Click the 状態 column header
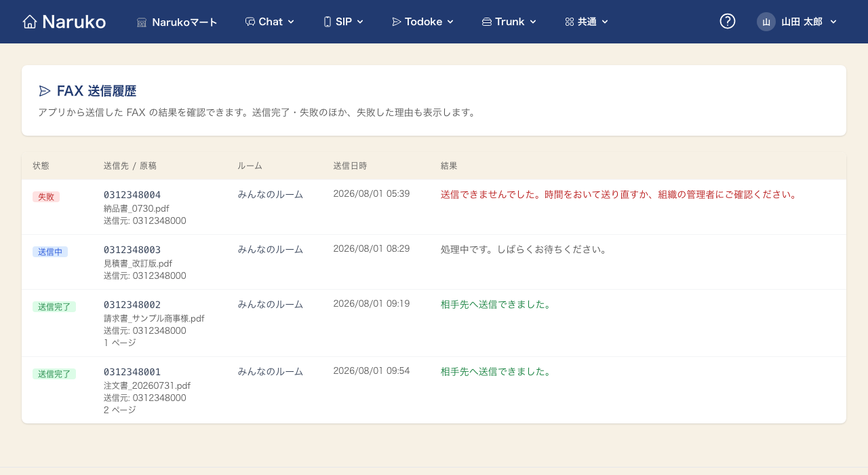This screenshot has height=475, width=868. tap(41, 166)
